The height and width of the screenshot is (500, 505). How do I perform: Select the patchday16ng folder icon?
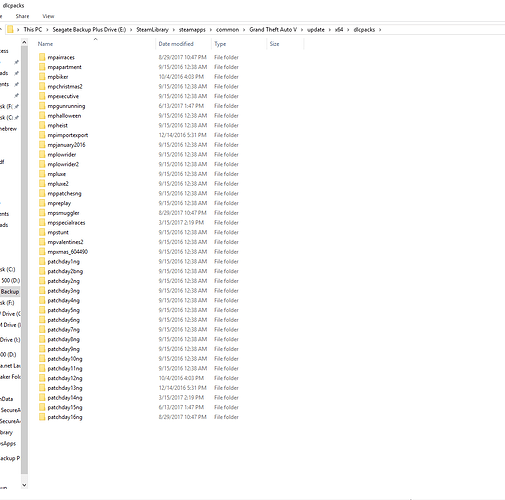(x=42, y=417)
